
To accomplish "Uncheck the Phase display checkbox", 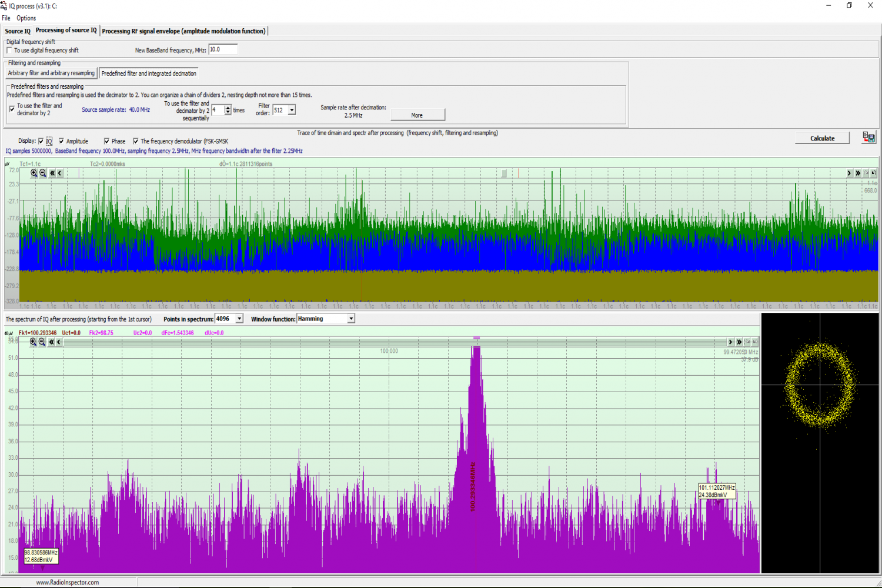I will 106,141.
